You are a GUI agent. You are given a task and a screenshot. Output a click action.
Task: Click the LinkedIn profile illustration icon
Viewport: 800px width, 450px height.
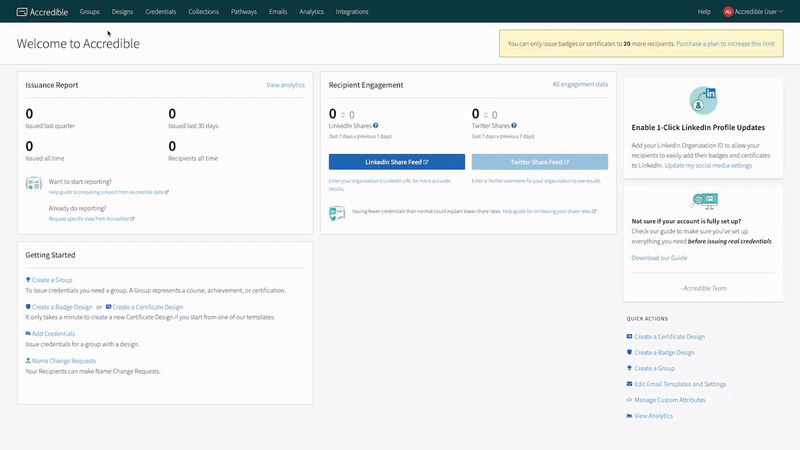(x=704, y=101)
